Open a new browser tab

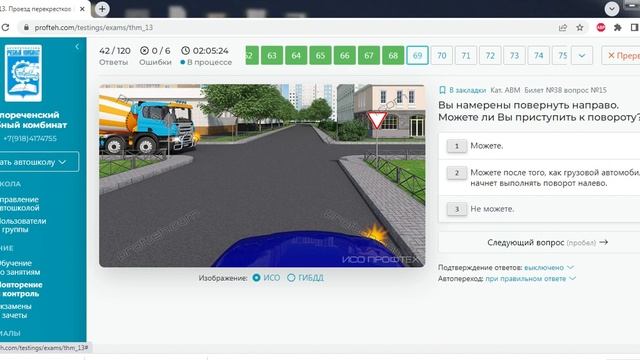coord(102,9)
